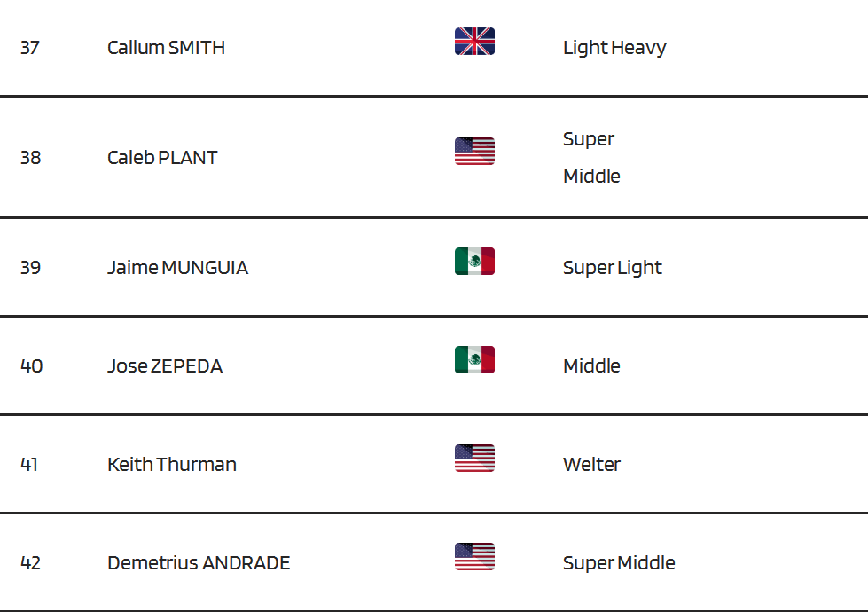Screen dimensions: 868x612
Task: Click the US flag for Keith Thurman
Action: tap(474, 458)
